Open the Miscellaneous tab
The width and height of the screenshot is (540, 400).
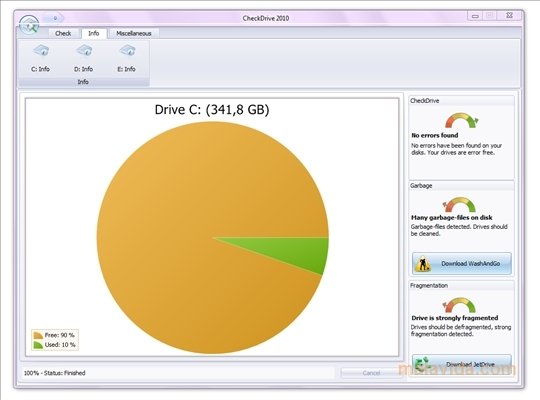pos(134,33)
